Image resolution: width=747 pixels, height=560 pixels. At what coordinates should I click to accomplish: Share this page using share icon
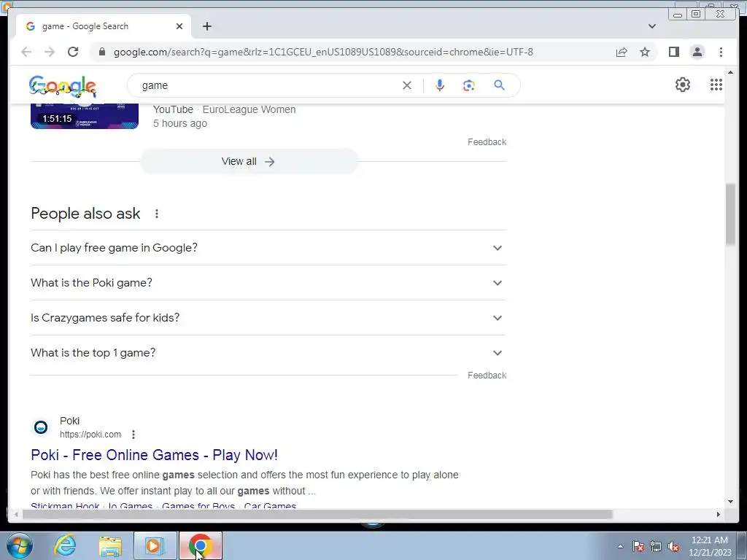622,52
